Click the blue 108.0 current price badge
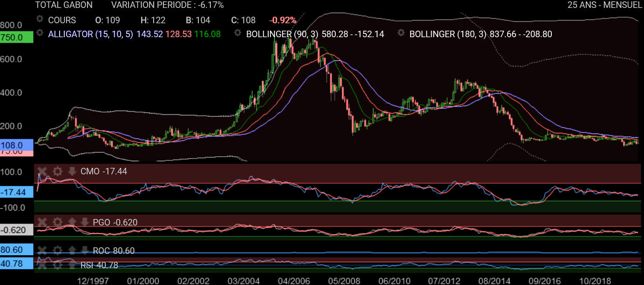The height and width of the screenshot is (285, 644). click(17, 145)
